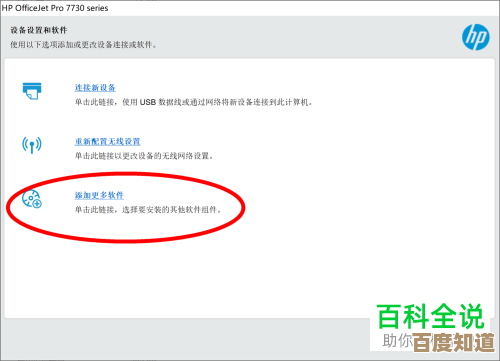Open the 重新配置无线设置 link
The image size is (500, 361).
[x=107, y=142]
